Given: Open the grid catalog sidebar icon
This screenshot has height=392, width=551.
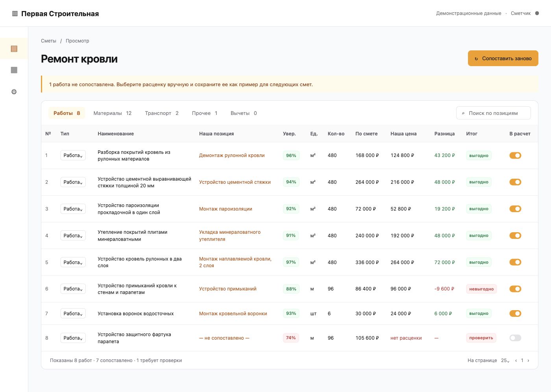Looking at the screenshot, I should 14,70.
